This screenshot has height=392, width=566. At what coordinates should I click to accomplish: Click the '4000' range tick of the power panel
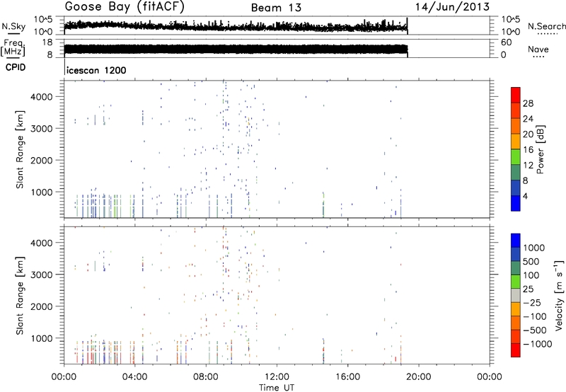[x=43, y=97]
